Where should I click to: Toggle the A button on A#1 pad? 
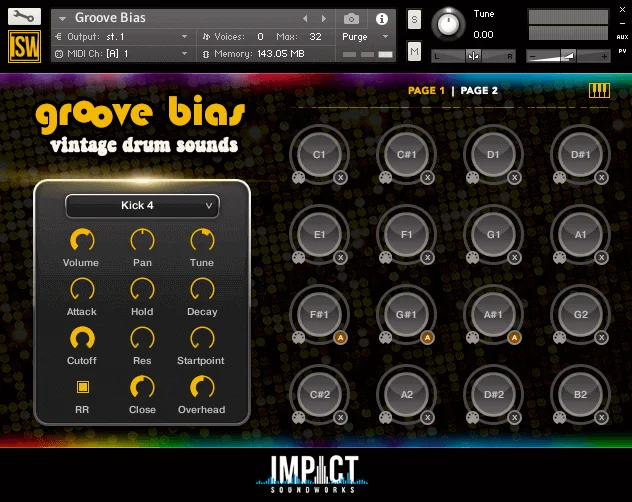click(515, 337)
